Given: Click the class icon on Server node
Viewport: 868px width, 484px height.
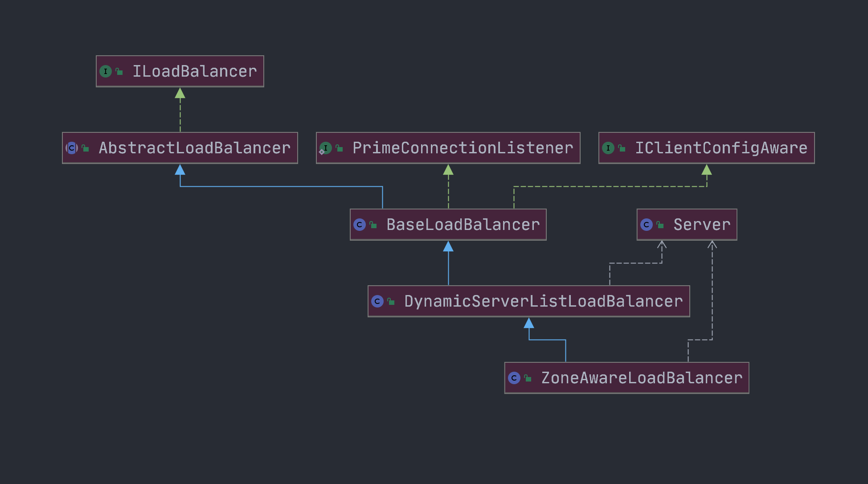Looking at the screenshot, I should pyautogui.click(x=647, y=225).
